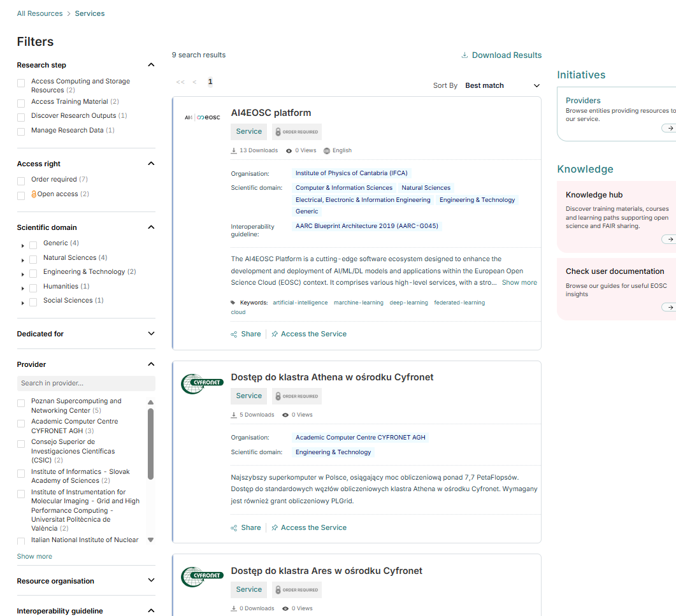Expand the Dedicated for filter section
This screenshot has width=676, height=616.
[x=151, y=334]
